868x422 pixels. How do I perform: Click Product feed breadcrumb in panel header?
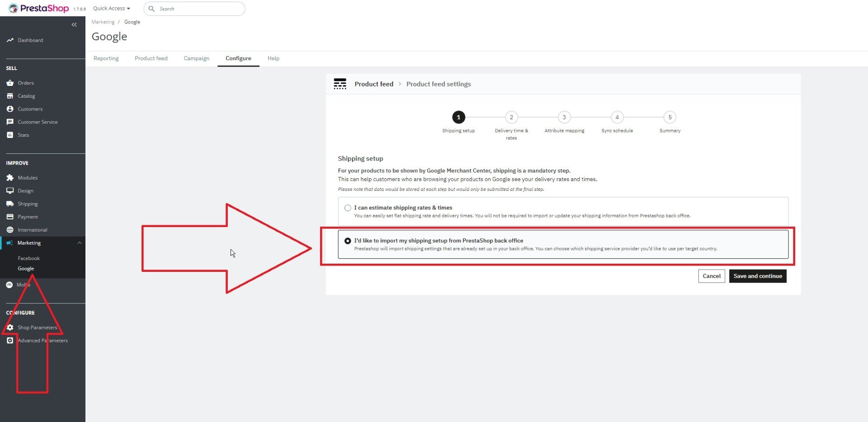(x=374, y=84)
